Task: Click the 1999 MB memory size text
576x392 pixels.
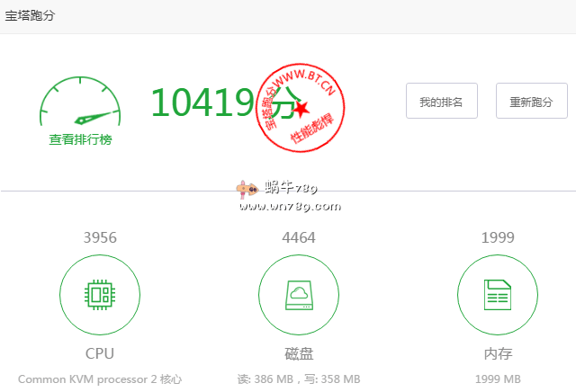Action: click(498, 379)
